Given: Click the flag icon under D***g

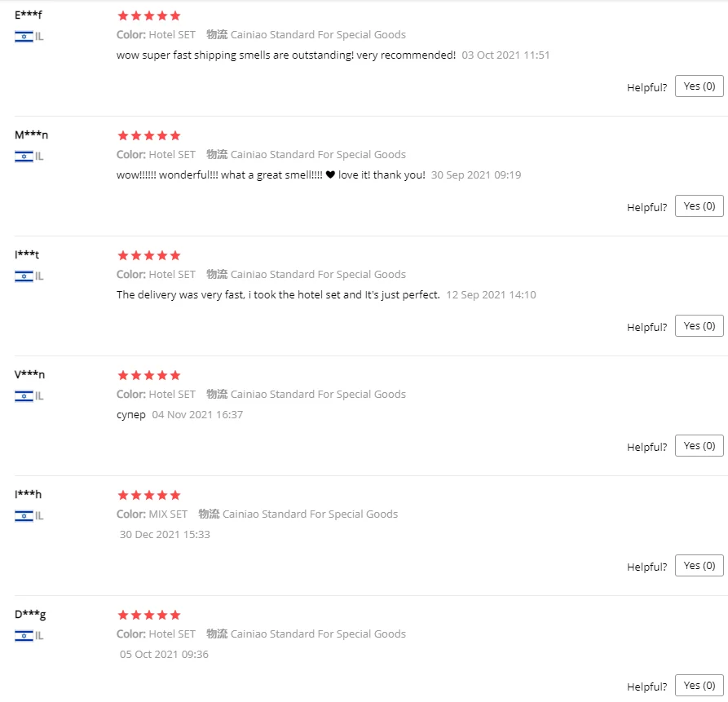Looking at the screenshot, I should [24, 636].
